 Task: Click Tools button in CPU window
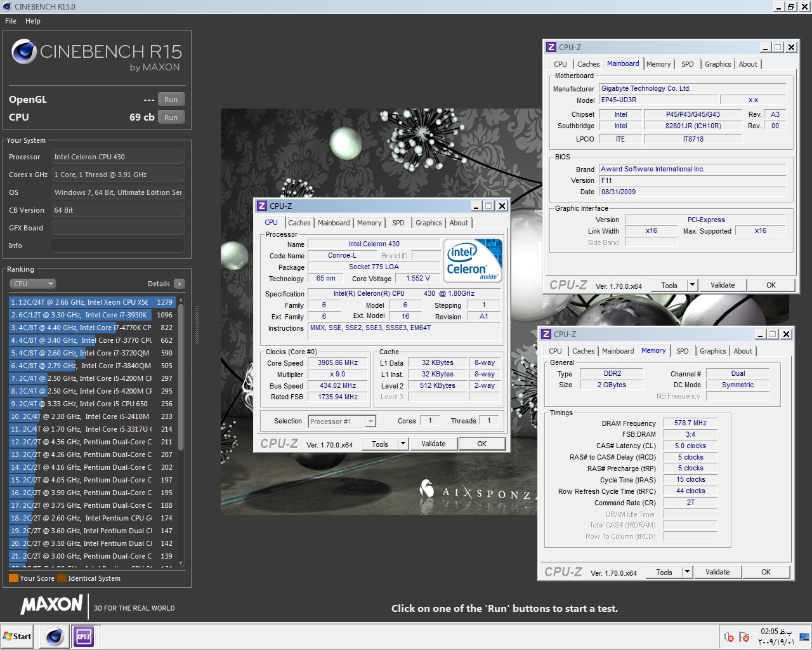(x=380, y=444)
